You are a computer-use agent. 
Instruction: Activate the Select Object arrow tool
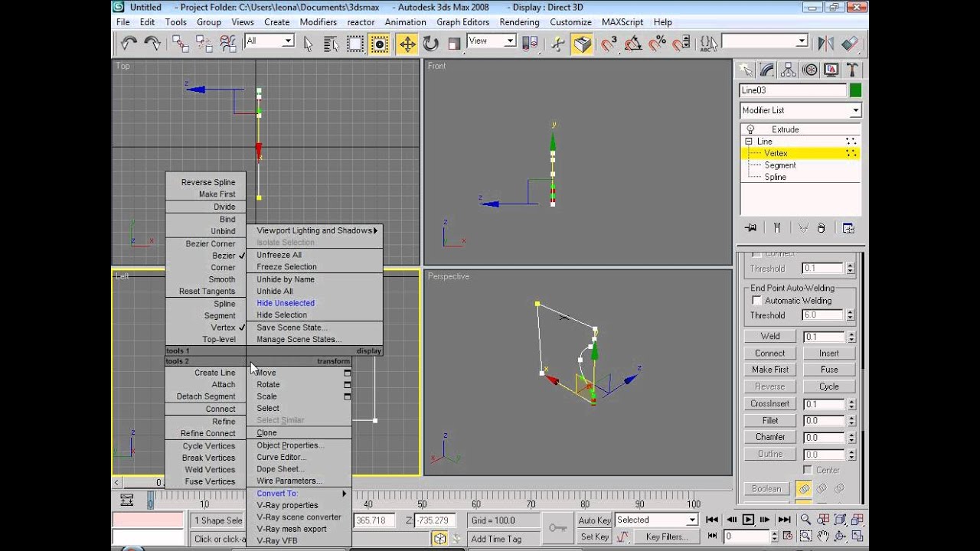tap(309, 44)
